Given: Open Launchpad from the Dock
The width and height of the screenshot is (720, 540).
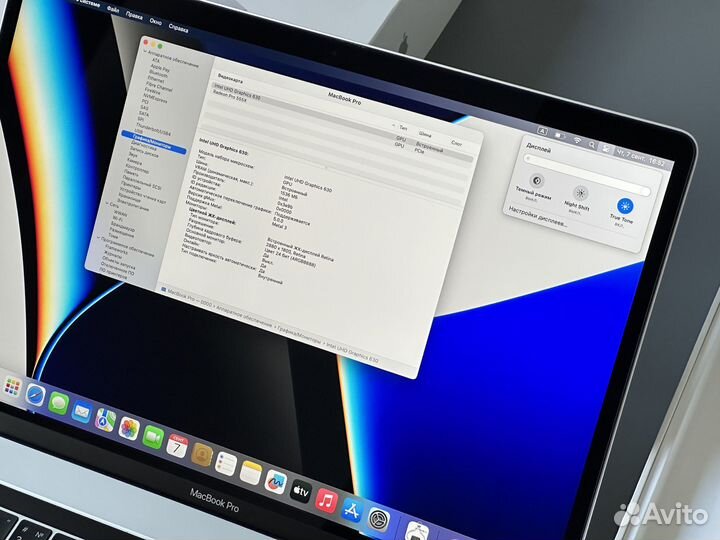Looking at the screenshot, I should (x=12, y=387).
